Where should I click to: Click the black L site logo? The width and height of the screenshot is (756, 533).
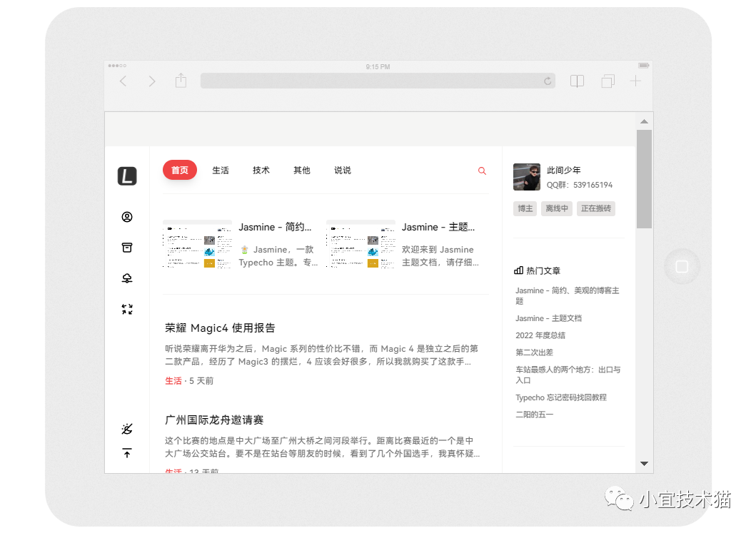tap(127, 176)
